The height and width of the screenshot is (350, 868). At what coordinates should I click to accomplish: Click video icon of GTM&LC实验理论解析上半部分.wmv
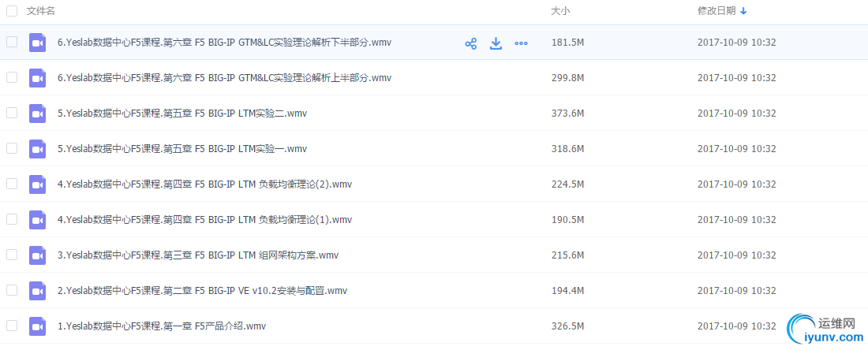(x=37, y=78)
